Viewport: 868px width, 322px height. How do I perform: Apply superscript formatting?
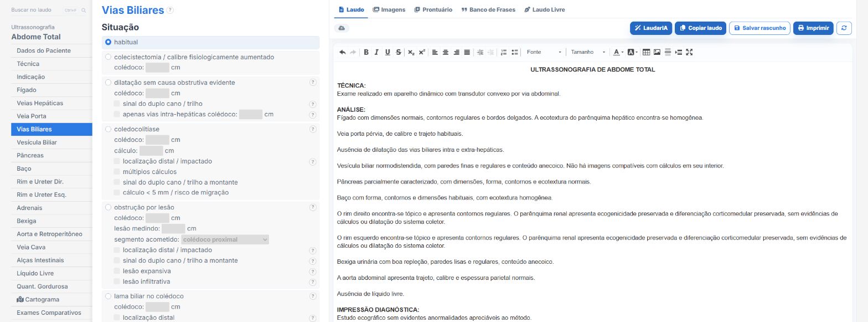coord(422,52)
